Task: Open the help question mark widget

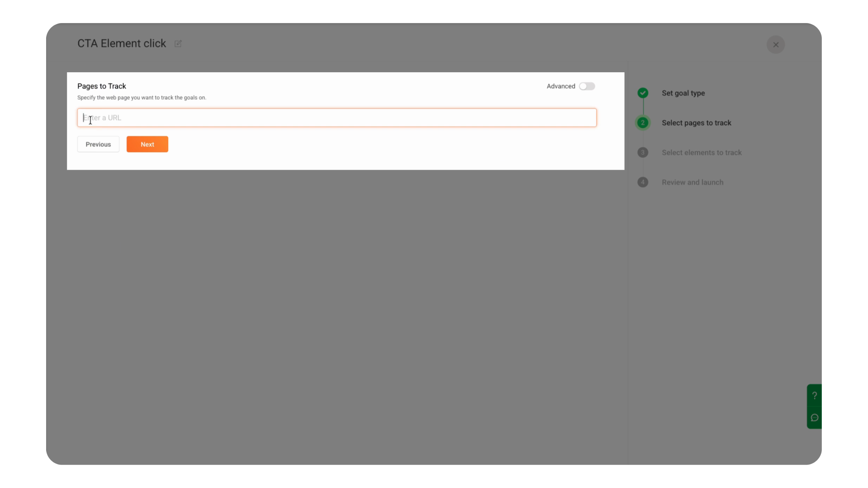Action: click(x=814, y=395)
